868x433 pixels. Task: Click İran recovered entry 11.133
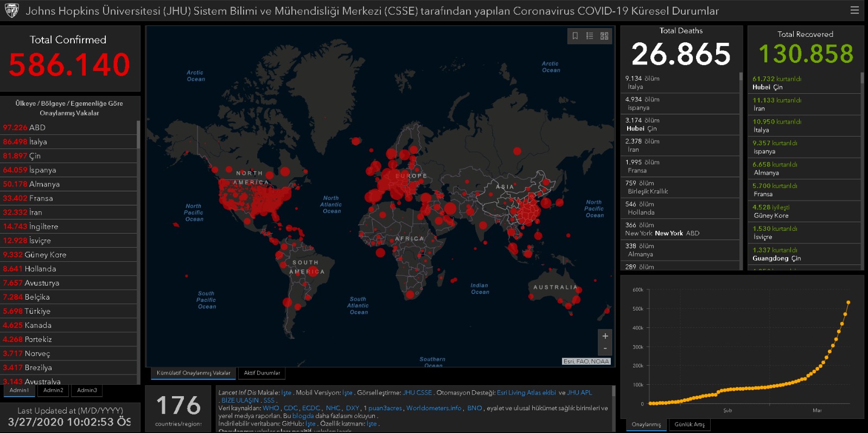pos(805,104)
